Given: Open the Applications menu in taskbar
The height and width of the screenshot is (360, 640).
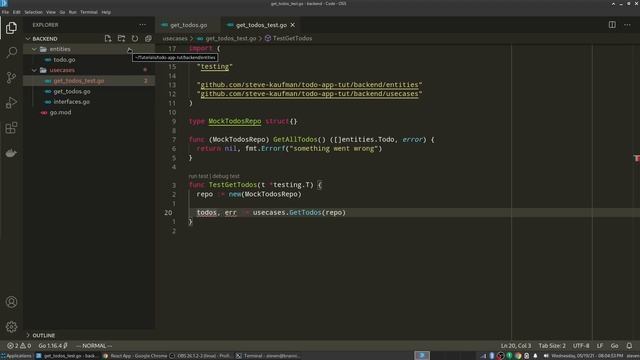Looking at the screenshot, I should pyautogui.click(x=16, y=356).
